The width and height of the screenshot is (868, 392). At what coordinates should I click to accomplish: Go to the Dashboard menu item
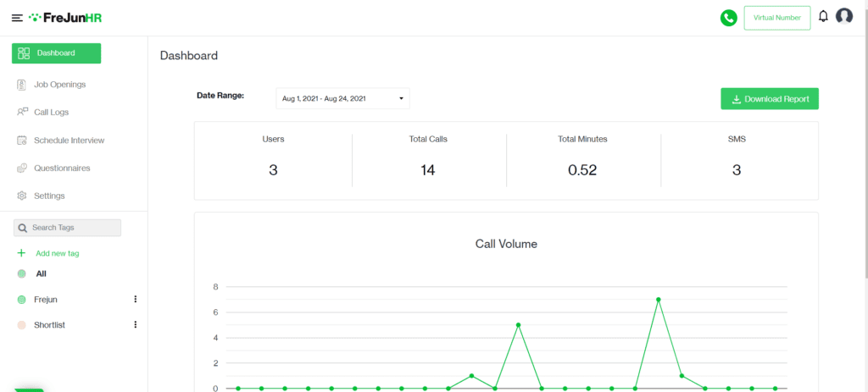point(57,53)
